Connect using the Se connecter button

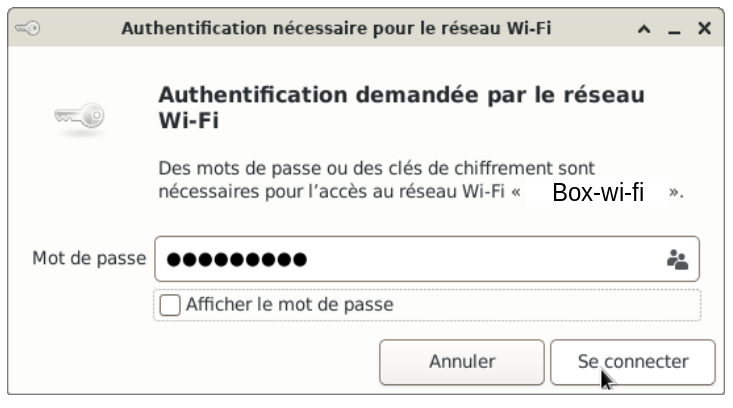coord(632,362)
